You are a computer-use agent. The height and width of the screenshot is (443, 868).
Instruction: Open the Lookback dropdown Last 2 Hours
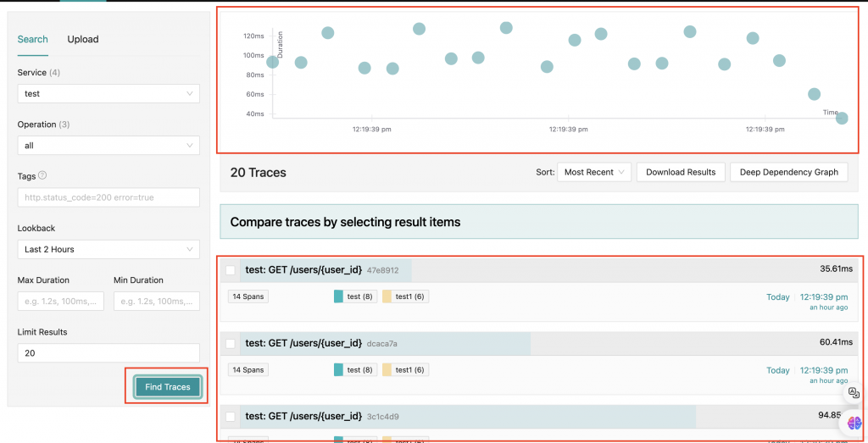pyautogui.click(x=108, y=249)
